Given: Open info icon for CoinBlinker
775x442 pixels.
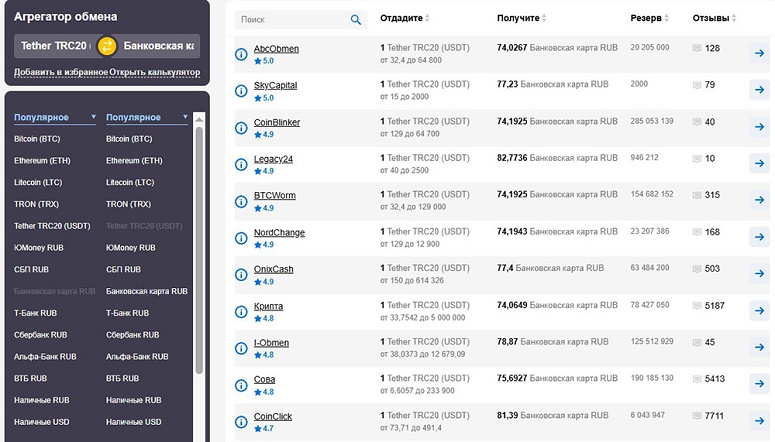Looking at the screenshot, I should tap(241, 128).
